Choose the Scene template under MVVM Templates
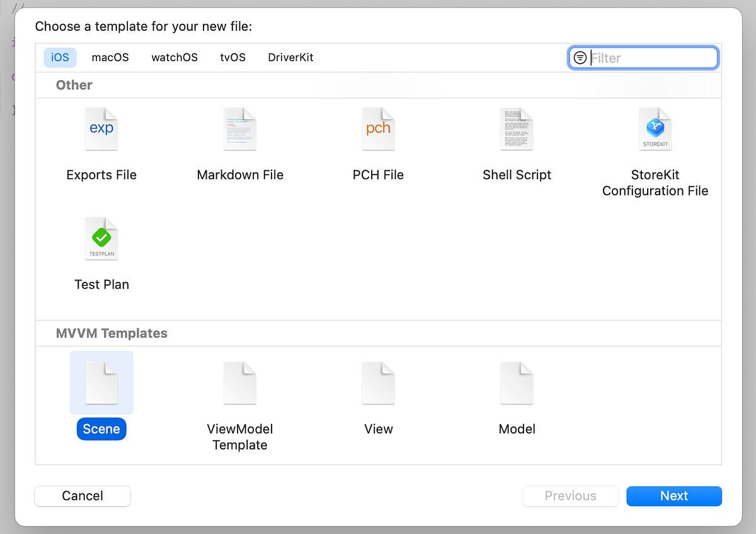The height and width of the screenshot is (534, 756). 101,382
